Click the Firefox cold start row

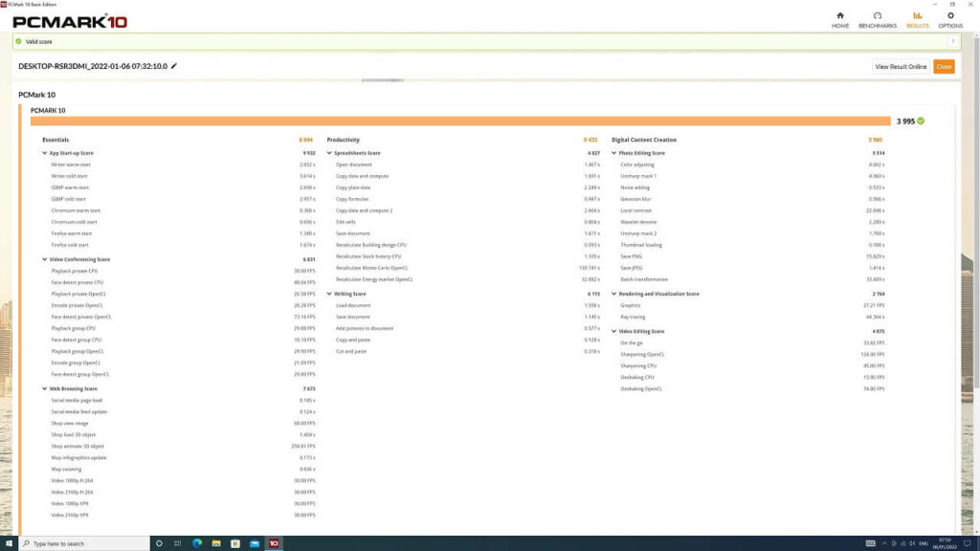click(x=183, y=245)
